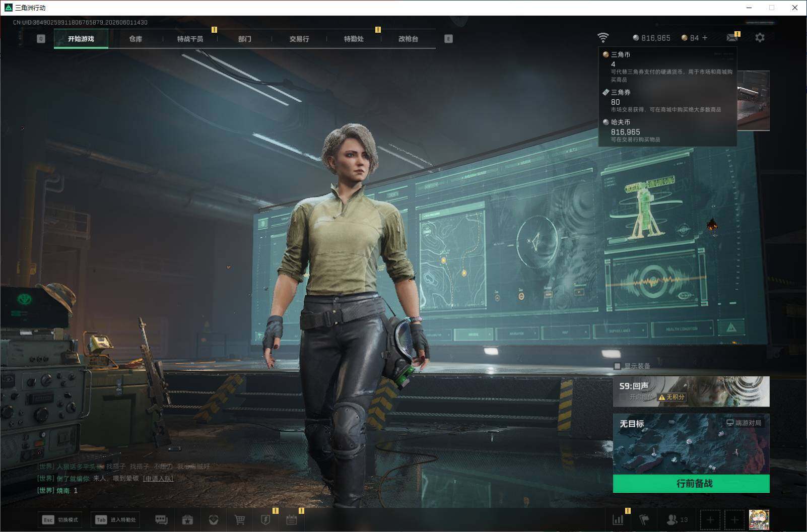Click the Esc 切换模式 button

pos(60,519)
